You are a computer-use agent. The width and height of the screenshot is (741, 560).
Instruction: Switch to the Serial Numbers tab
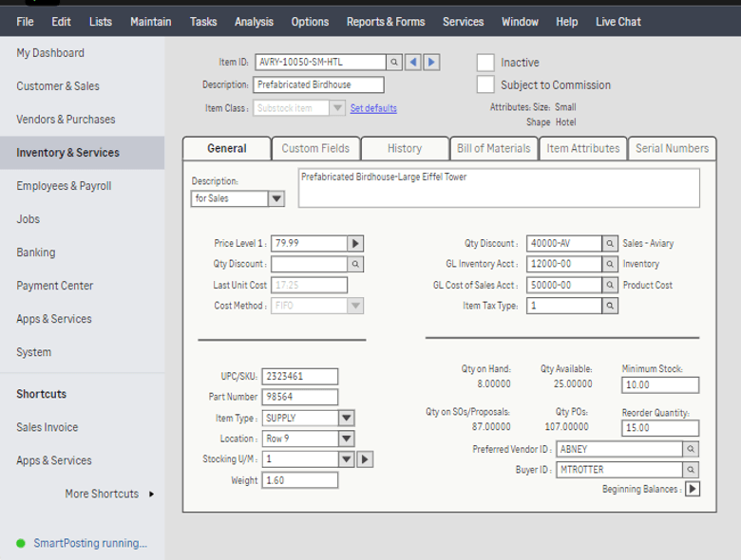pos(672,148)
